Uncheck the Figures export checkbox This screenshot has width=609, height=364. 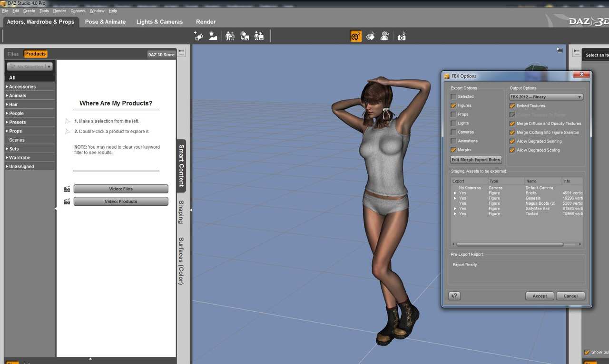tap(453, 105)
